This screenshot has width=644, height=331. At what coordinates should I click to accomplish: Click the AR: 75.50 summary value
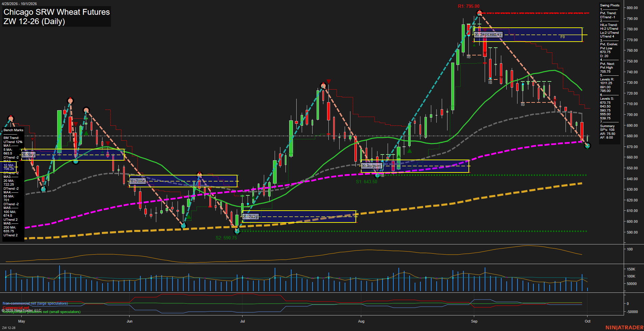coord(608,134)
